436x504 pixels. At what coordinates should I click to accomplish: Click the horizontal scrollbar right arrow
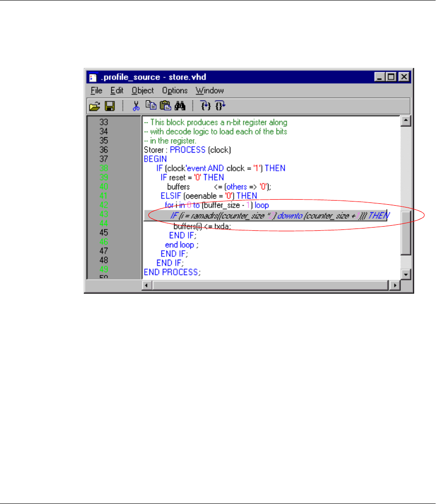pyautogui.click(x=395, y=285)
